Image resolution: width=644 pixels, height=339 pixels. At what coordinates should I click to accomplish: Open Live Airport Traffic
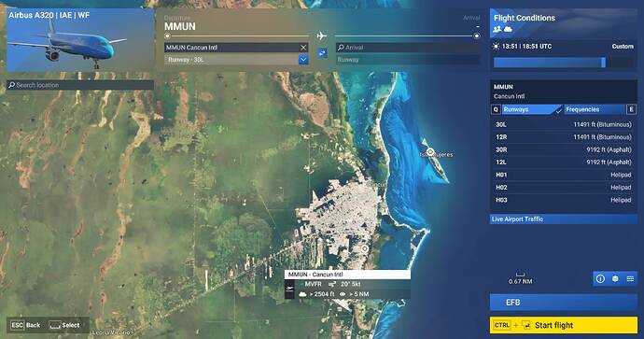click(x=564, y=219)
